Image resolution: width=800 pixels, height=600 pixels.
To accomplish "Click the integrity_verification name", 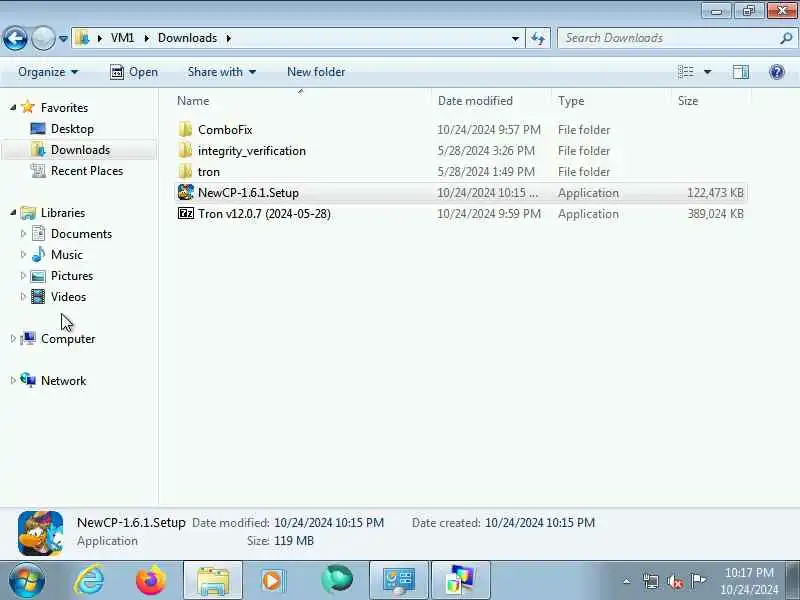I will click(x=252, y=151).
